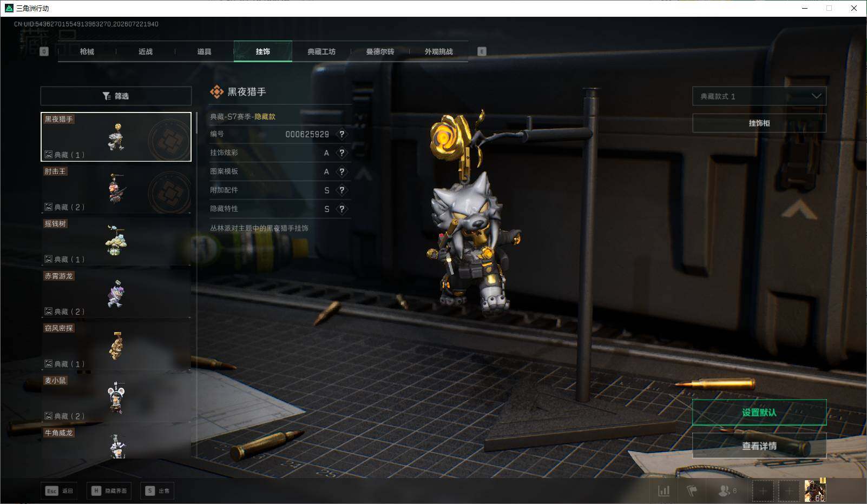Select the 窃风密探 charm in list
This screenshot has height=504, width=867.
[116, 346]
